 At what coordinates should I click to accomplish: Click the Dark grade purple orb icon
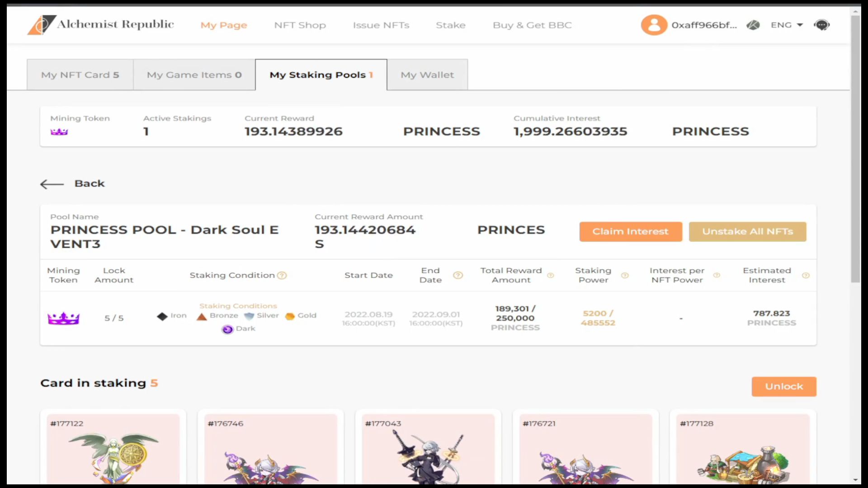point(227,329)
